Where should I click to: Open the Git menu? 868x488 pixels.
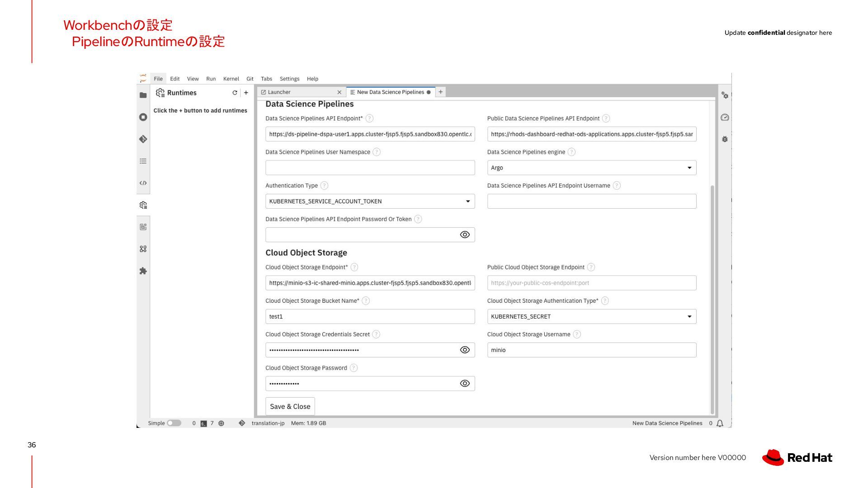tap(250, 79)
